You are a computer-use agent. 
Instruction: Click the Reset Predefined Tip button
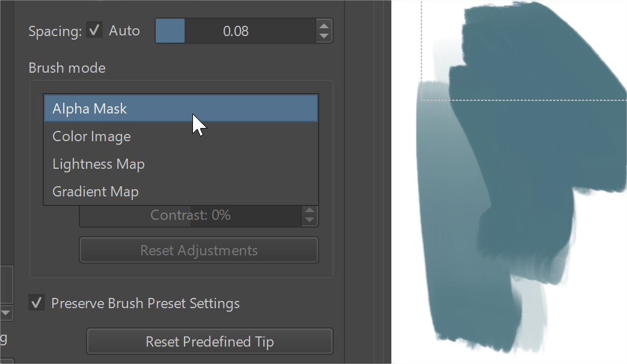[x=209, y=342]
